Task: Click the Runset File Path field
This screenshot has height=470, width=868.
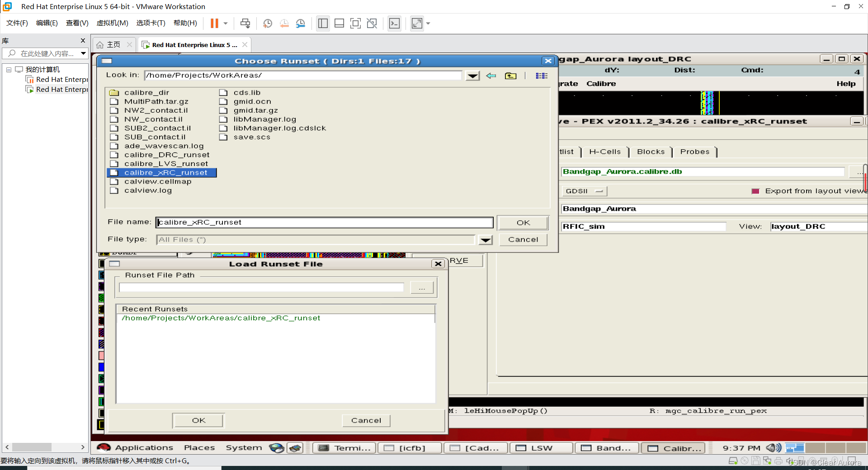Action: pyautogui.click(x=261, y=287)
